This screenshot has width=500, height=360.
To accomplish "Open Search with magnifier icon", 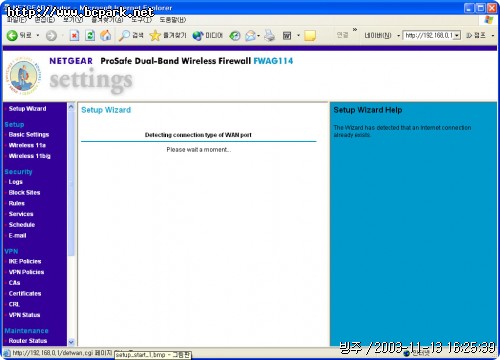I will [124, 35].
